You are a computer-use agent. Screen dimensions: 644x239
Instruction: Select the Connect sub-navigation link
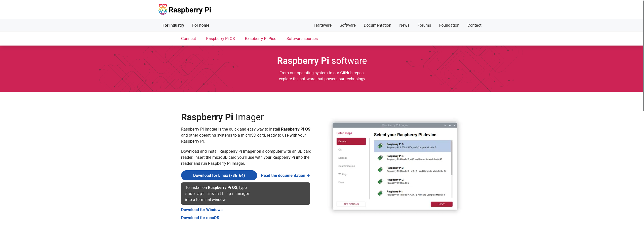[x=188, y=38]
